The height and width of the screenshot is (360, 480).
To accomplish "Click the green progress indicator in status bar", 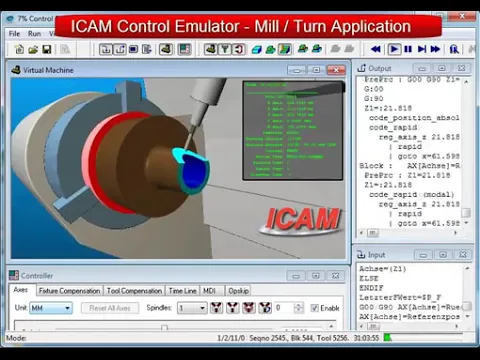I will [387, 338].
